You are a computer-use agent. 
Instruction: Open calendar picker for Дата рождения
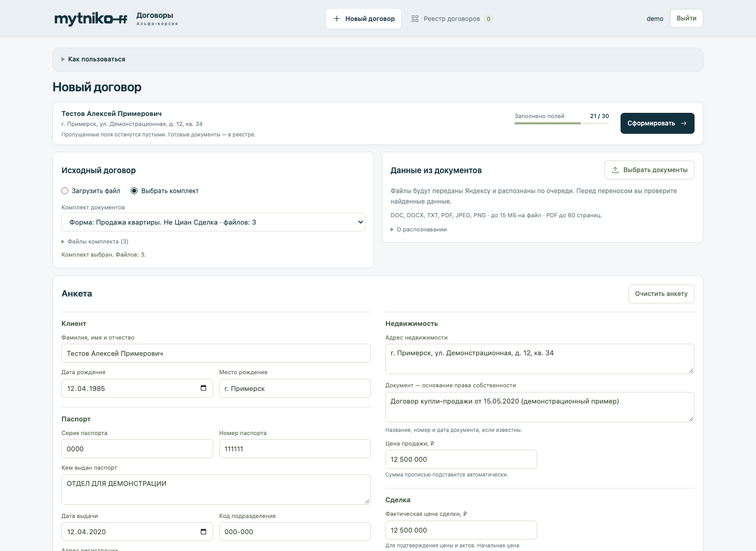click(x=203, y=388)
